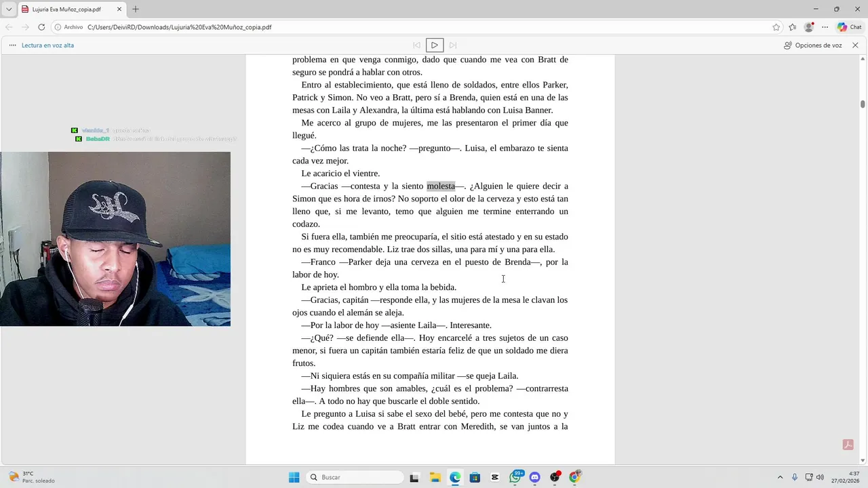Click the red PDF icon at the bottom right

pos(848,445)
